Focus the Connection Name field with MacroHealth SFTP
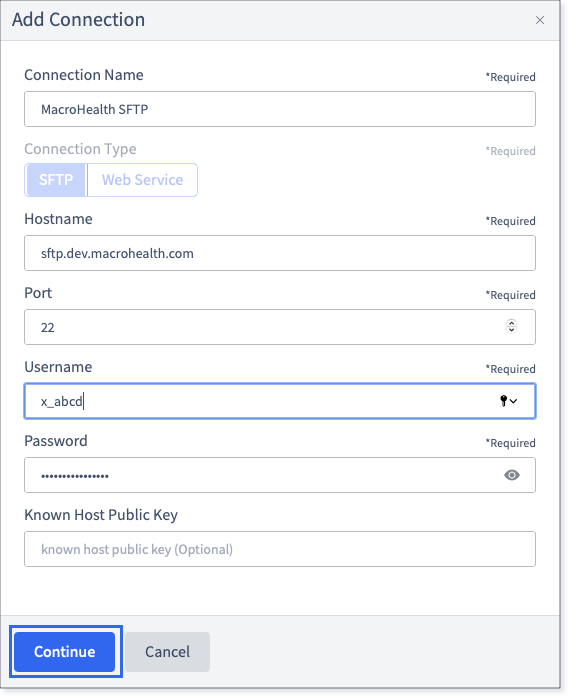 (x=280, y=109)
